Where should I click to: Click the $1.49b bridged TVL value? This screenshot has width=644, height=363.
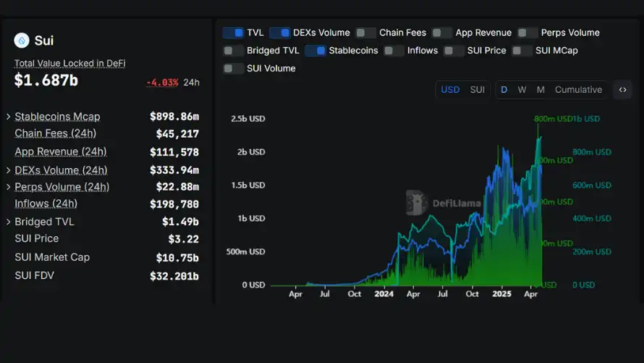180,222
